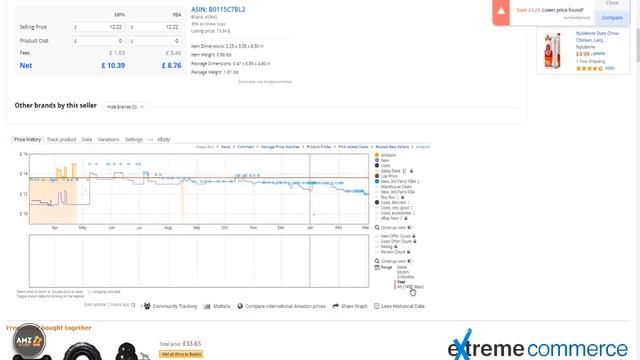This screenshot has width=640, height=360.
Task: Open the News link above the chart
Action: coord(226,147)
